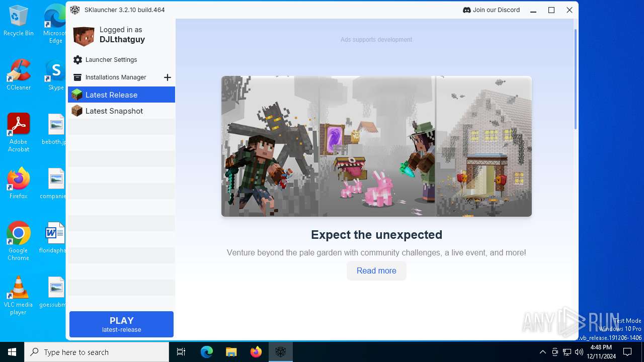Maximize the SKlauncher window

coord(551,10)
